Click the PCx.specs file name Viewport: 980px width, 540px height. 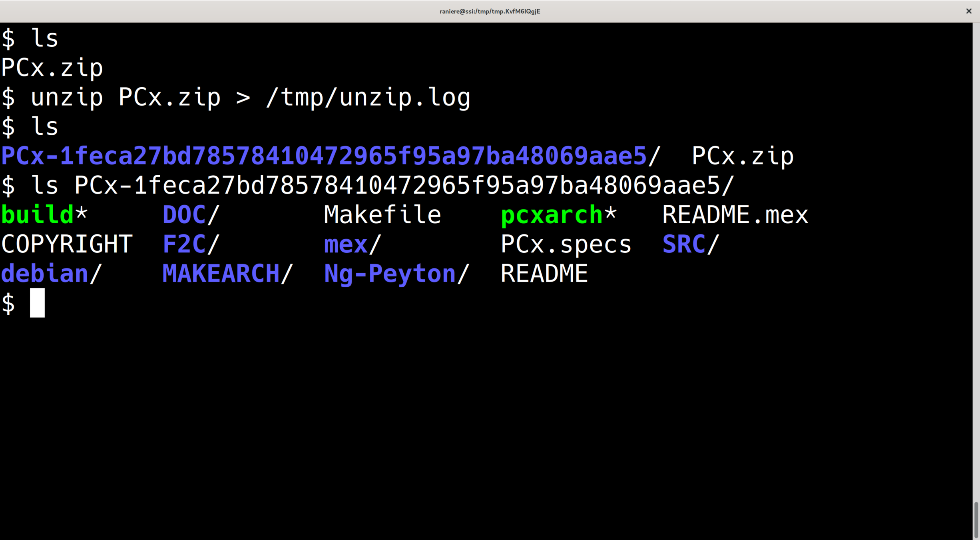tap(566, 244)
